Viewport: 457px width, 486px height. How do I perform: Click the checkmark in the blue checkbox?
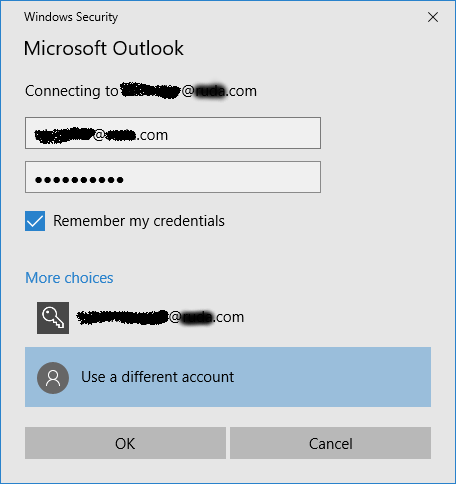(x=35, y=221)
